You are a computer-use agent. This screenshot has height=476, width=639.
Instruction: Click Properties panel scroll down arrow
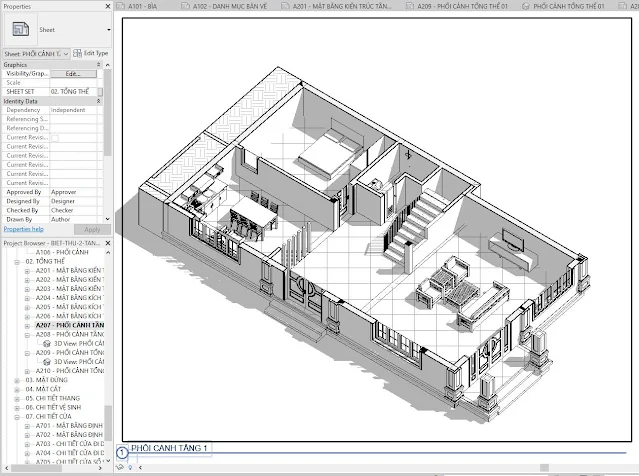108,219
